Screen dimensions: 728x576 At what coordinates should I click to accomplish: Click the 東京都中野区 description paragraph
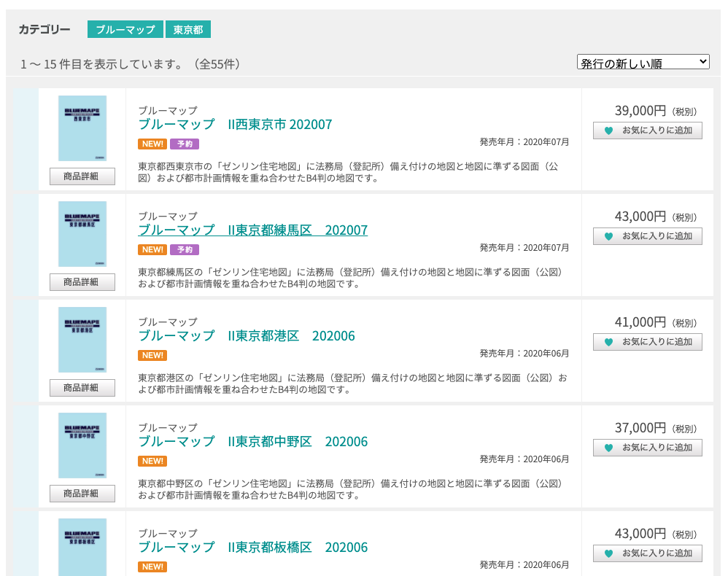pos(350,490)
